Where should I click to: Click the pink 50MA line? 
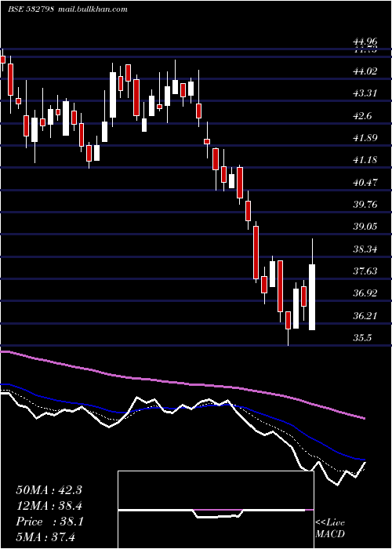coord(182,384)
